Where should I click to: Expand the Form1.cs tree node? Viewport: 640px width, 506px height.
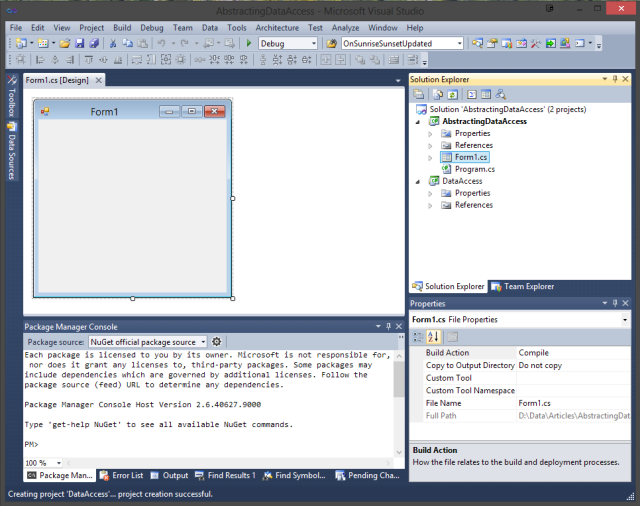point(430,158)
